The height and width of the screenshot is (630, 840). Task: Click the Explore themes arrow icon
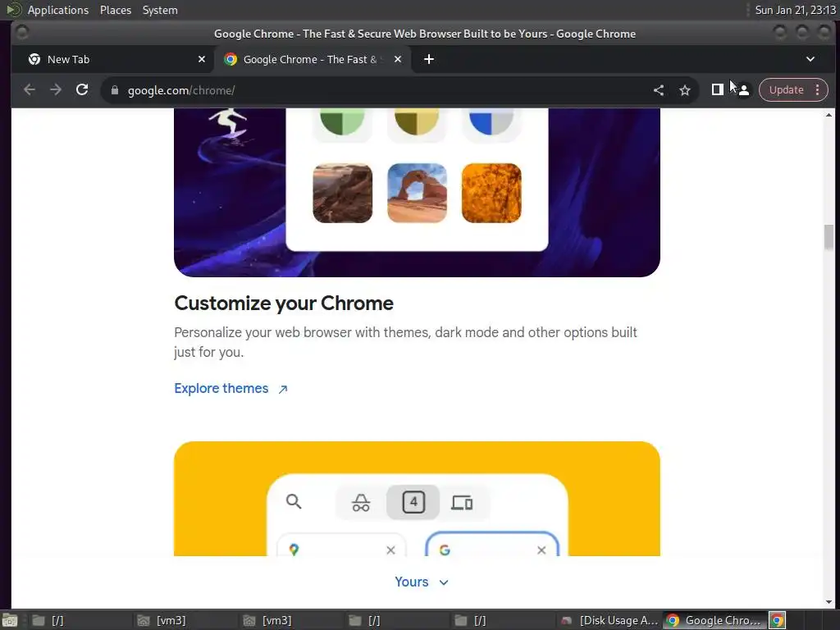pos(283,390)
